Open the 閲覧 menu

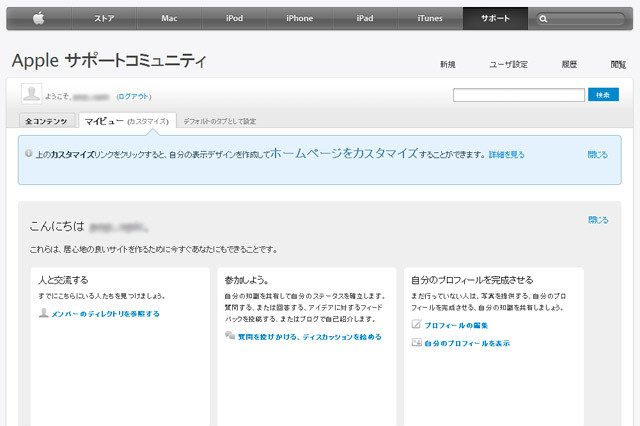coord(618,64)
